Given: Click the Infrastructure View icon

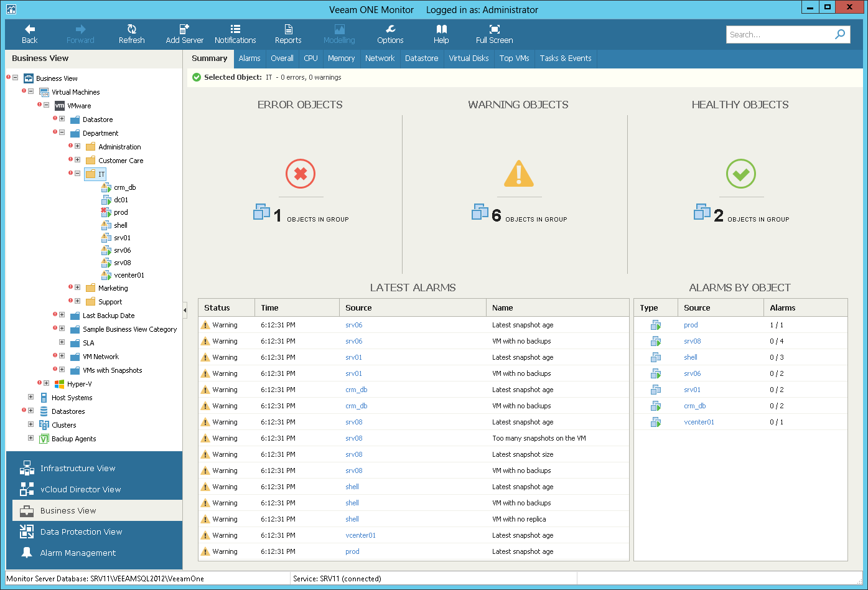Looking at the screenshot, I should click(x=27, y=468).
